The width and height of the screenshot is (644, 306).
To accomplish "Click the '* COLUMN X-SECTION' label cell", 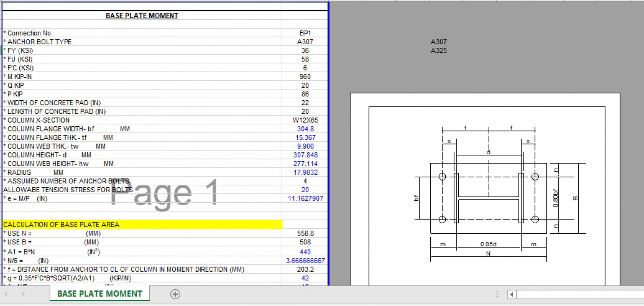I will [x=142, y=120].
